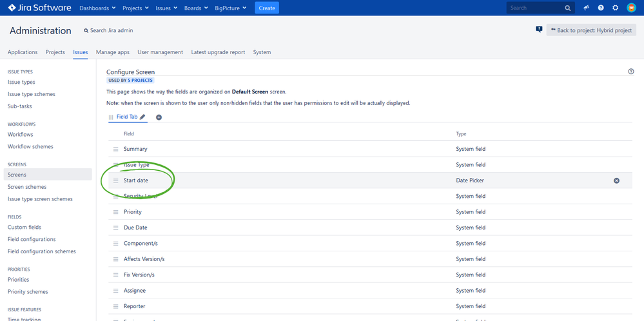Viewport: 644px width, 321px height.
Task: Switch to the Projects admin tab
Action: (x=55, y=52)
